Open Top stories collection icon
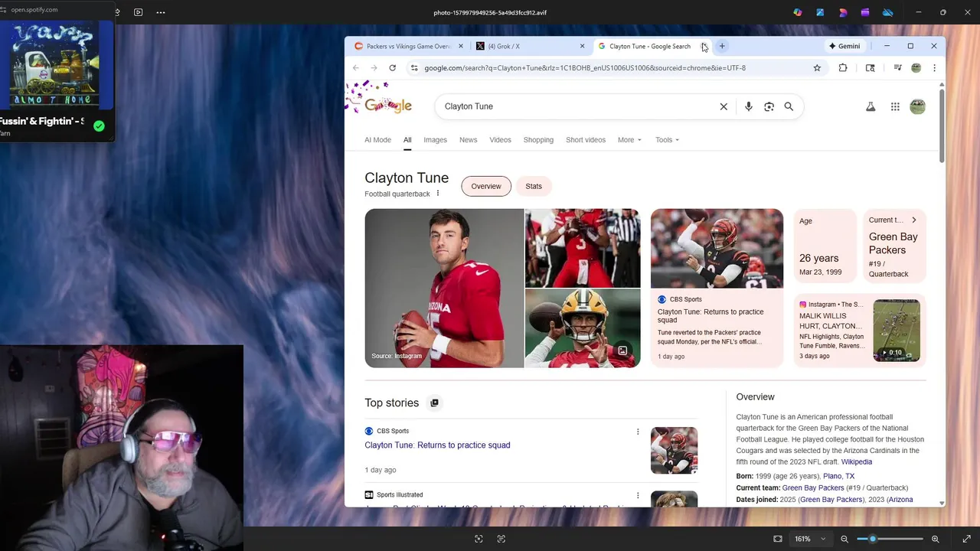The image size is (980, 551). [x=434, y=403]
